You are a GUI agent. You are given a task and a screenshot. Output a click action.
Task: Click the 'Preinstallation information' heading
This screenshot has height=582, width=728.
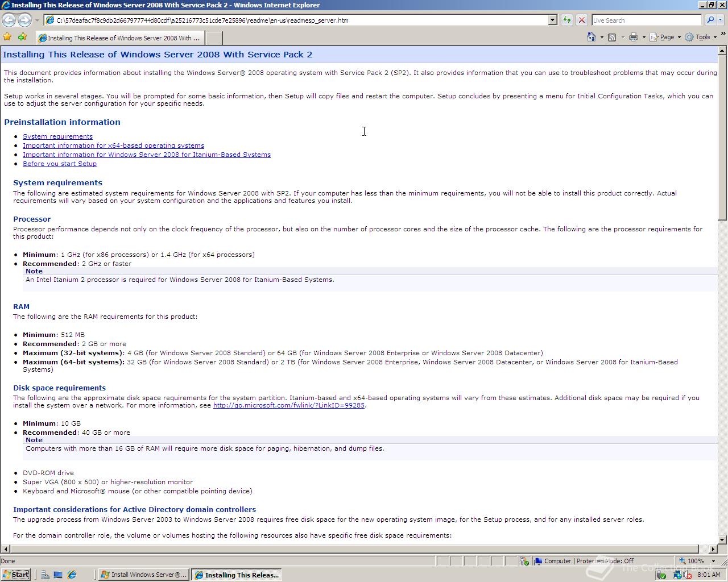pyautogui.click(x=62, y=122)
